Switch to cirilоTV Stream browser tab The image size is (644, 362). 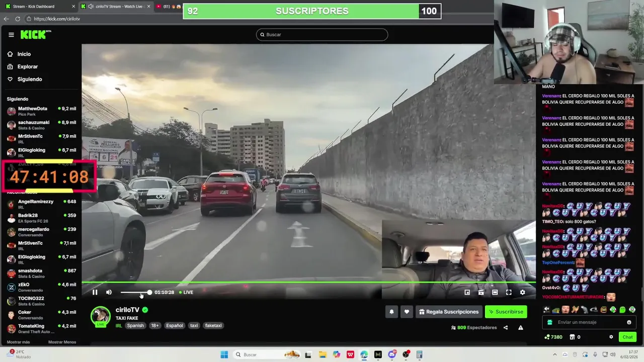116,7
